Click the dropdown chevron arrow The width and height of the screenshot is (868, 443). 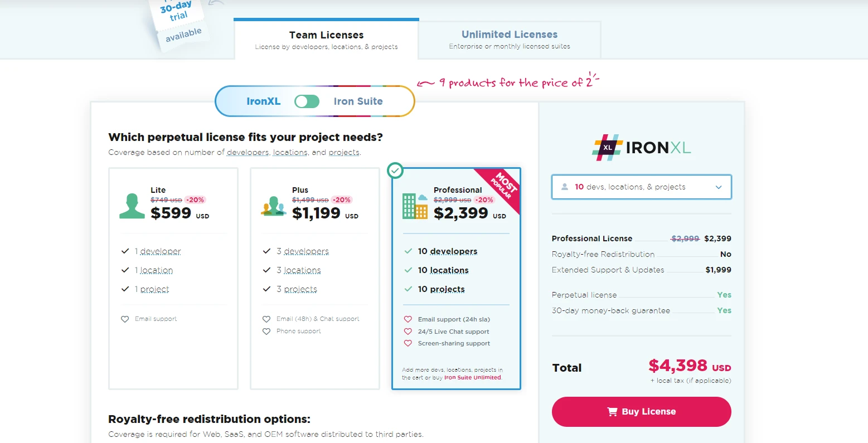[x=719, y=187]
